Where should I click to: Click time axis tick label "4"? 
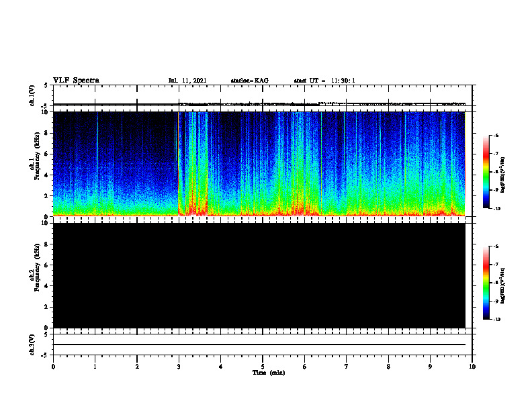click(x=221, y=367)
